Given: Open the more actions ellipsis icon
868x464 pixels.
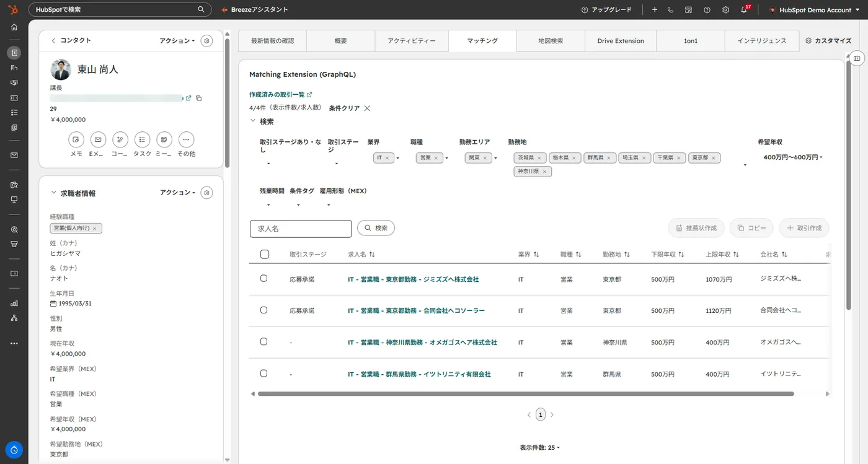Looking at the screenshot, I should coord(186,139).
